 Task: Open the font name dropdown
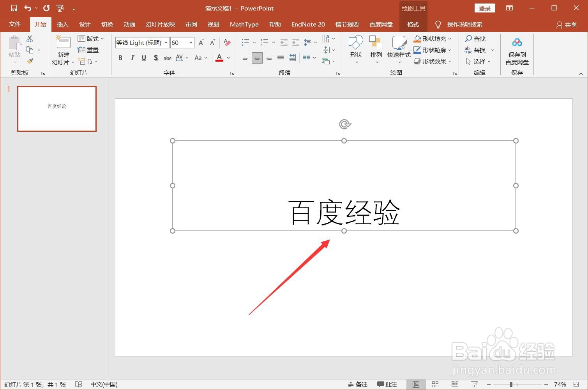point(166,43)
